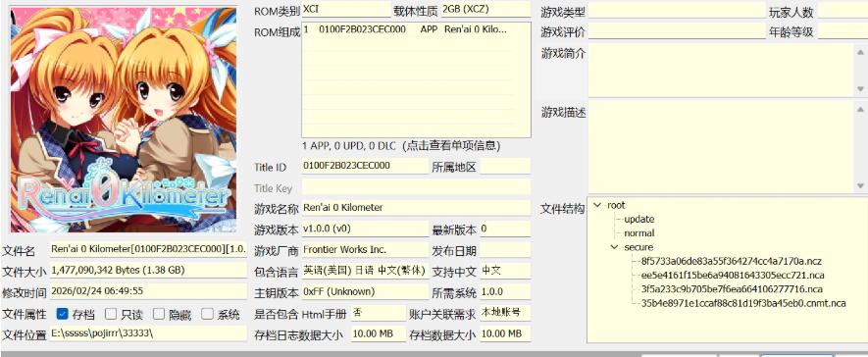
Task: Click the Title ID field 0100F2B023CEC000
Action: [x=366, y=166]
